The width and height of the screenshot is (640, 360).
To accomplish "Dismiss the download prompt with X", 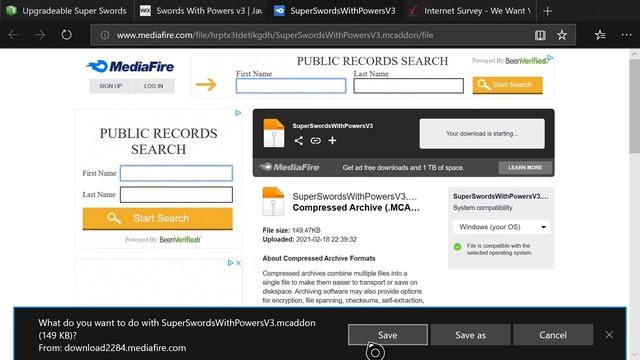I will coord(609,335).
